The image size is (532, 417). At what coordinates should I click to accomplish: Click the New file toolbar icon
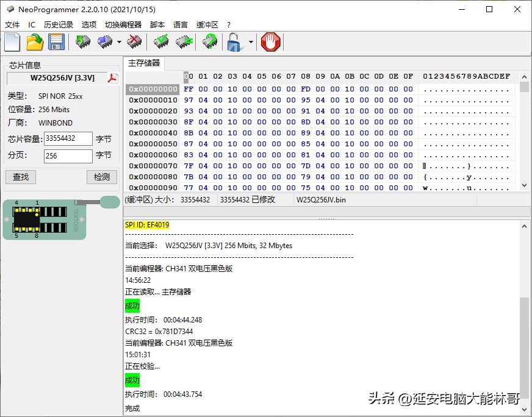click(x=12, y=42)
